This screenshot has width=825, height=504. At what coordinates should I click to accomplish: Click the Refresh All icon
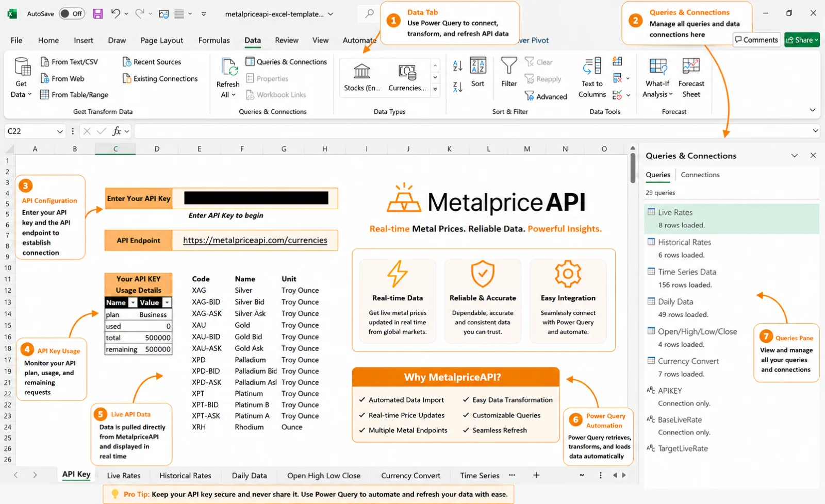[229, 68]
